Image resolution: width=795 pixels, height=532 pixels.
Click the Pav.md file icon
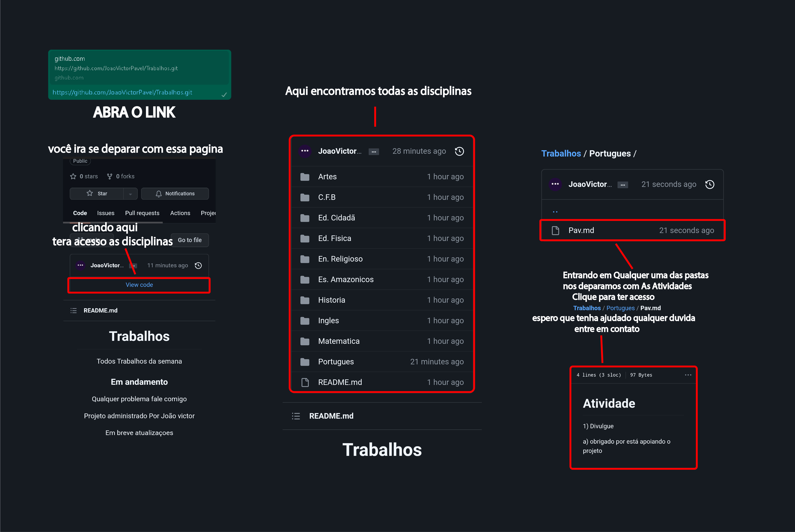coord(556,230)
